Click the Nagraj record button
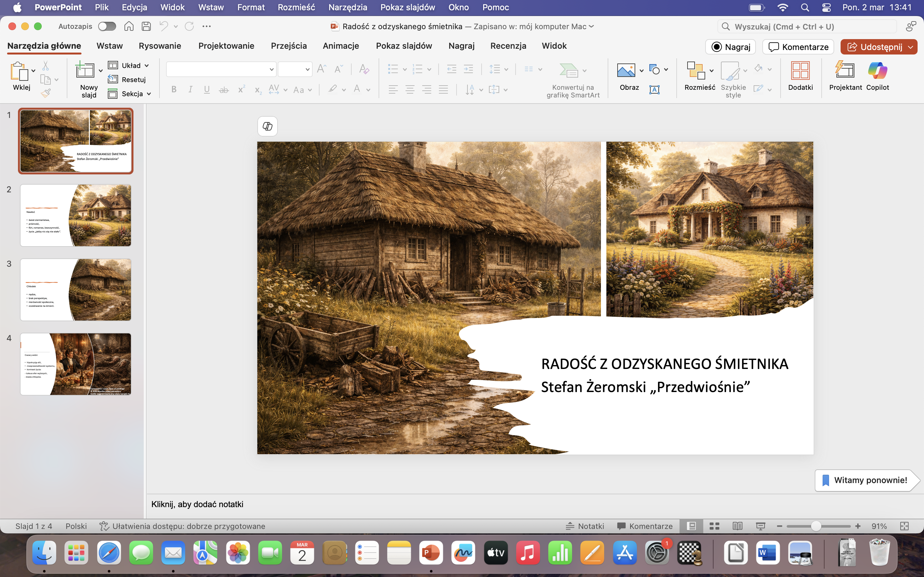Screen dimensions: 924x577 coord(731,47)
